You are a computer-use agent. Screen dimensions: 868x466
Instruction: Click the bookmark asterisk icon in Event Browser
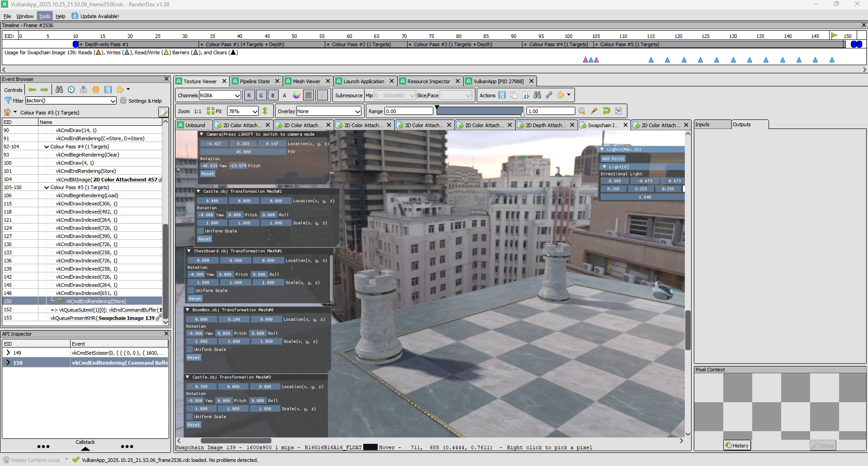click(96, 90)
